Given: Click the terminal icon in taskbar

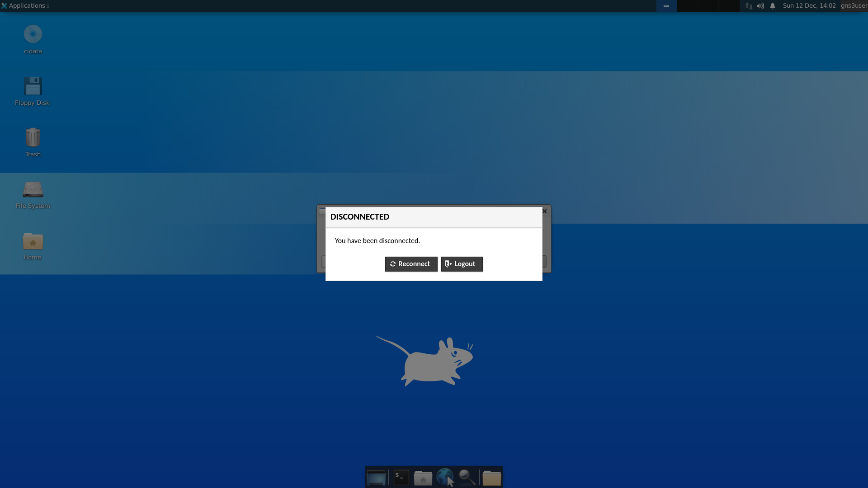Looking at the screenshot, I should [401, 477].
